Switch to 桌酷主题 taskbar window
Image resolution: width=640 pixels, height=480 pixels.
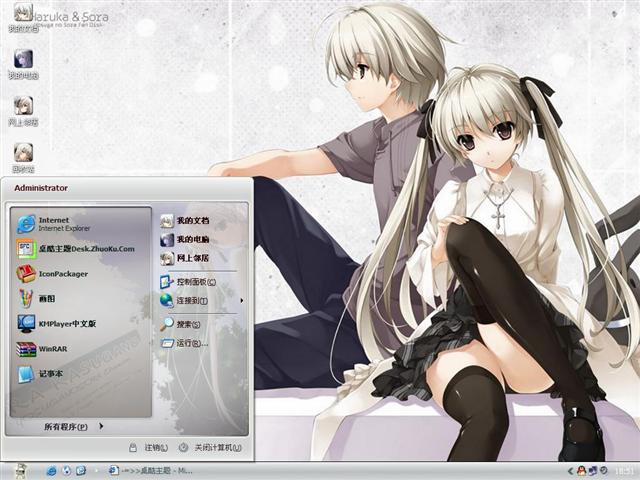coord(151,471)
